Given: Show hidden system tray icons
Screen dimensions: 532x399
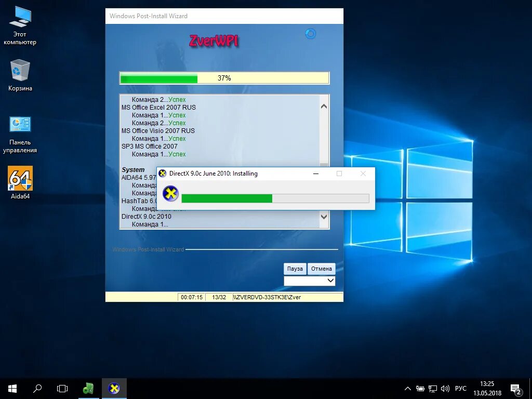Looking at the screenshot, I should [x=408, y=389].
